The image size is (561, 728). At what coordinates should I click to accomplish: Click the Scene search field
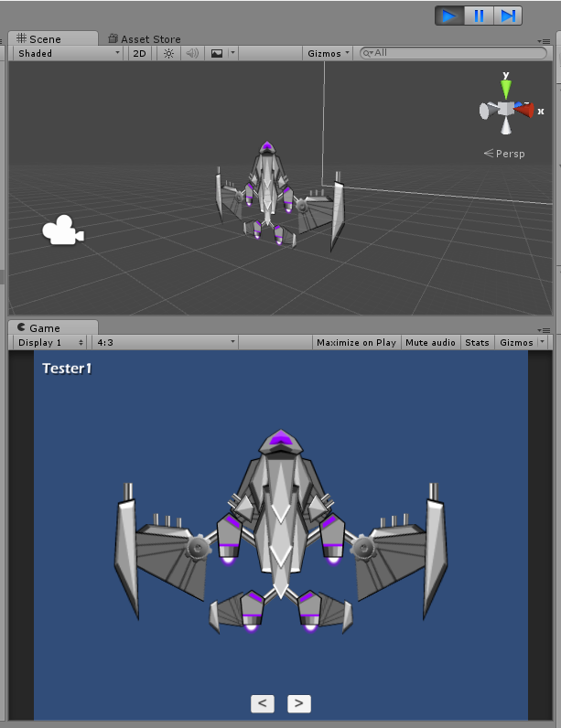(453, 53)
